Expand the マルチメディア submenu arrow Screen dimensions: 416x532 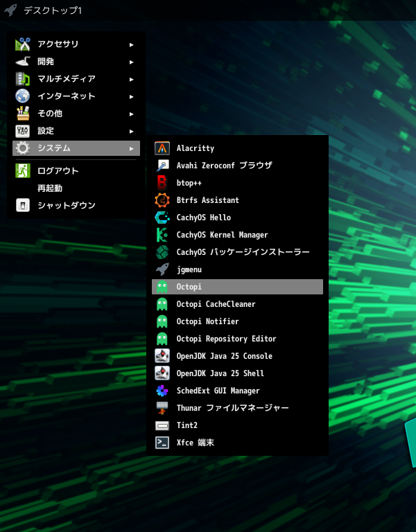tap(132, 80)
